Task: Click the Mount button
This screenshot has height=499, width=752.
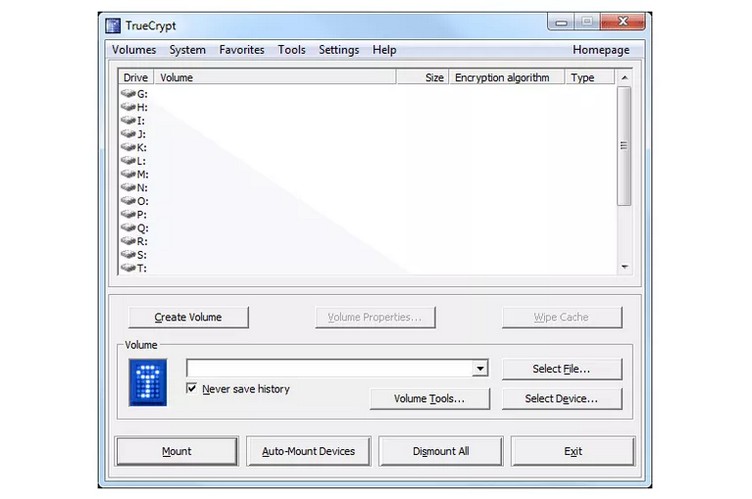Action: tap(176, 451)
